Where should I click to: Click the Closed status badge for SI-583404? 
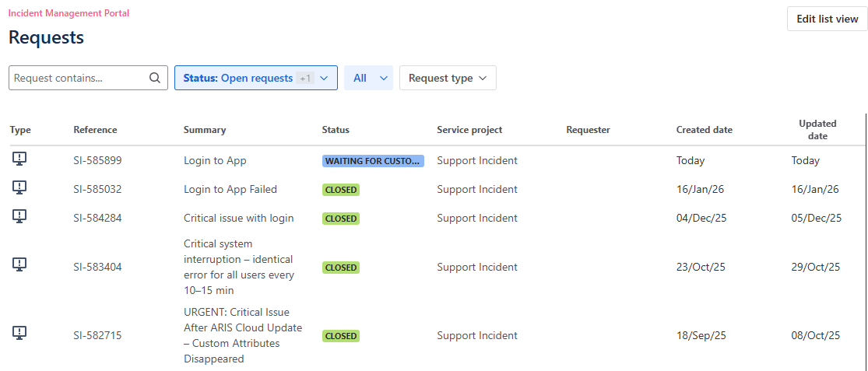tap(340, 268)
